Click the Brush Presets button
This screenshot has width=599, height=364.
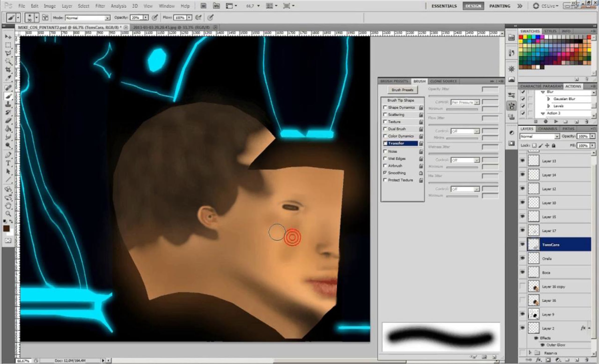click(402, 90)
